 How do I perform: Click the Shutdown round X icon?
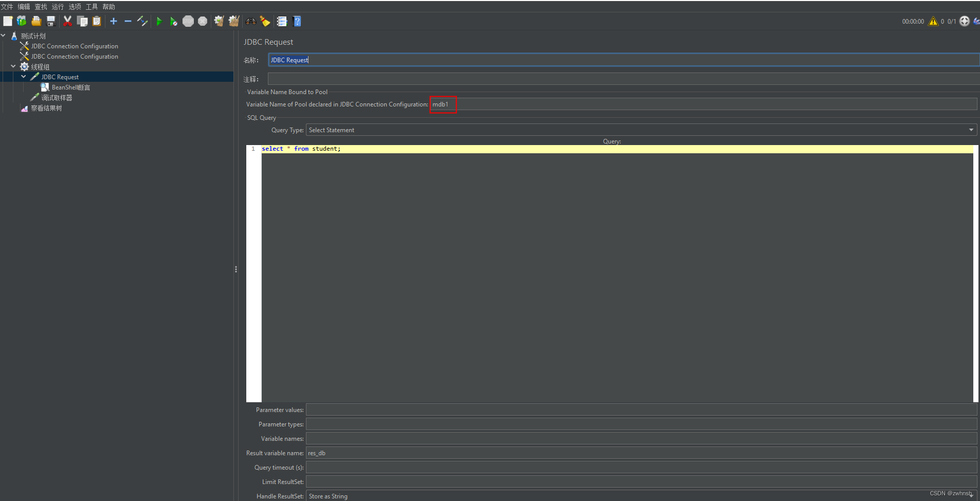(203, 21)
